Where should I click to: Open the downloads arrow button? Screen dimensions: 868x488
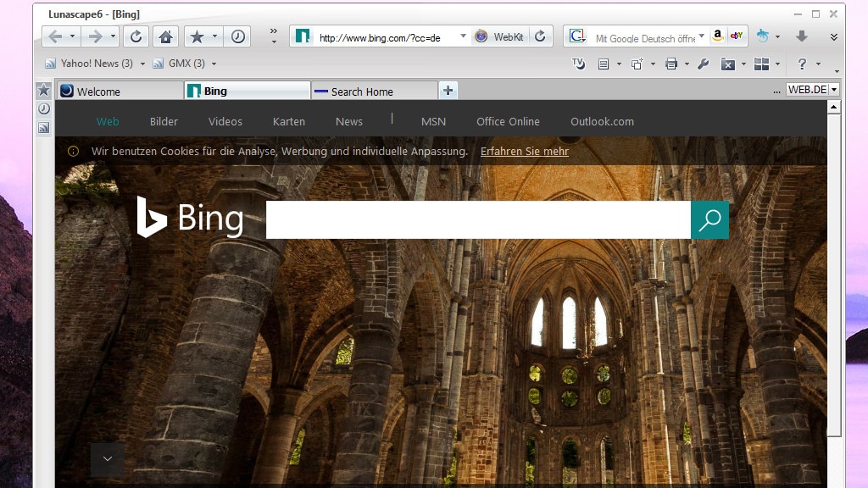pyautogui.click(x=801, y=36)
